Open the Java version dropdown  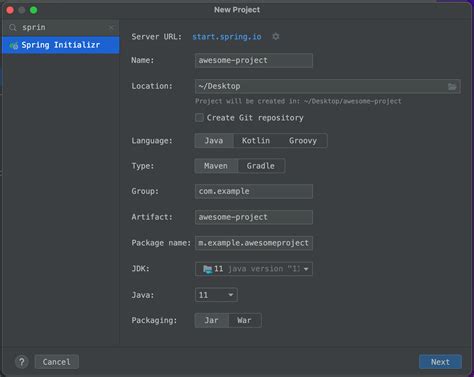tap(216, 295)
